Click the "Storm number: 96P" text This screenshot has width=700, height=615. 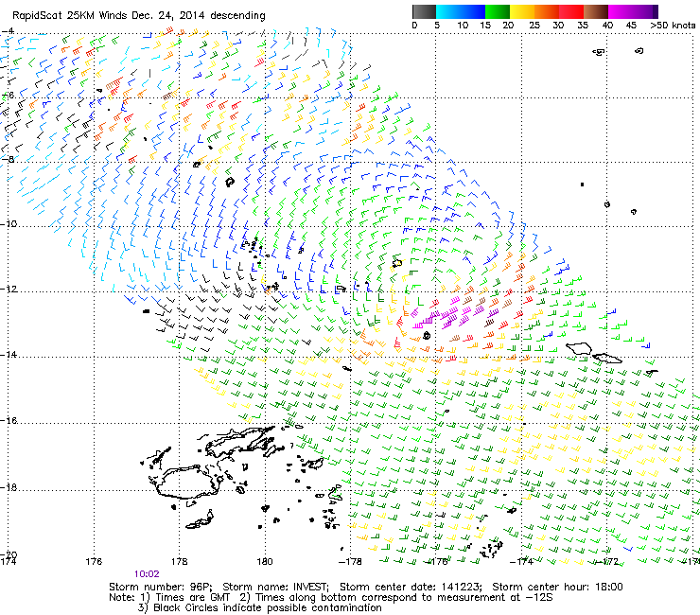coord(160,587)
